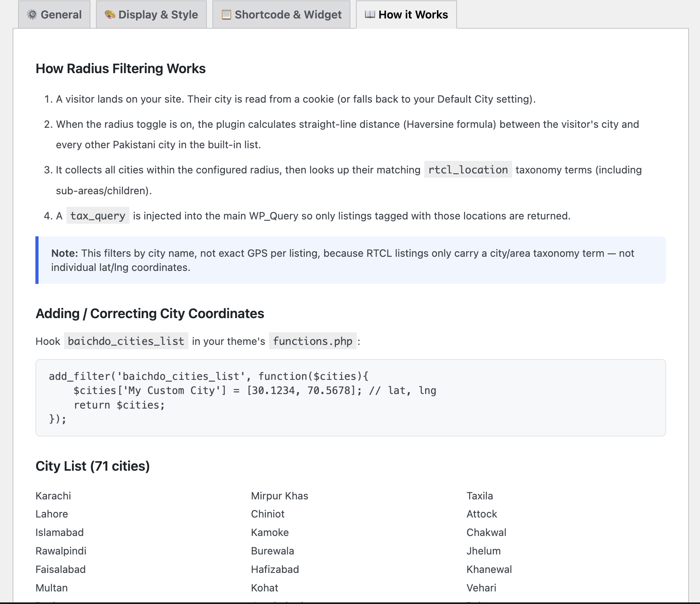Click Lahore in the city list

pyautogui.click(x=52, y=514)
